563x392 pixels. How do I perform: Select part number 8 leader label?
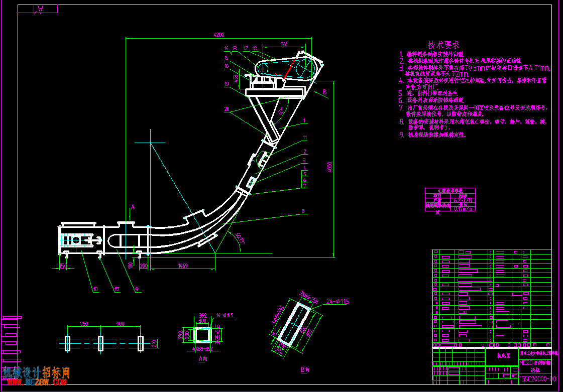click(x=303, y=212)
